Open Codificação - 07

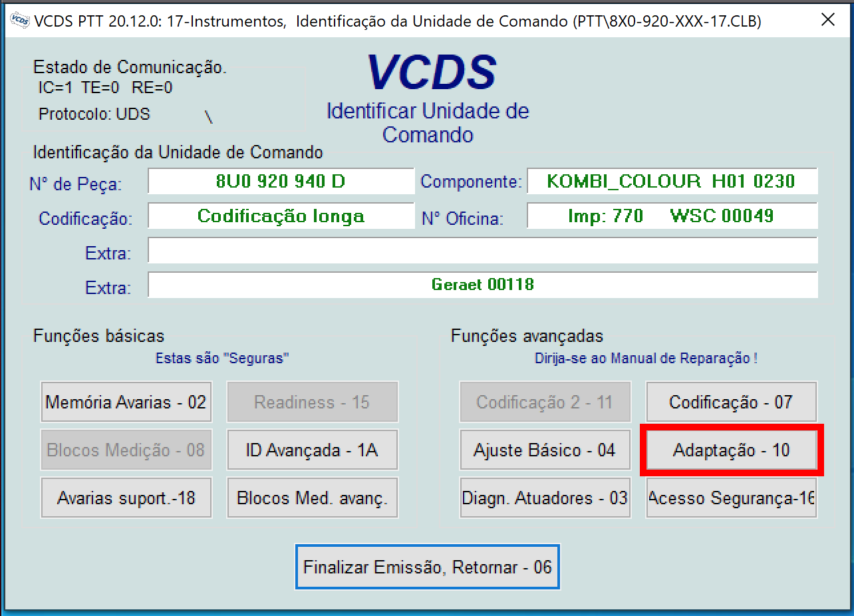[x=731, y=402]
